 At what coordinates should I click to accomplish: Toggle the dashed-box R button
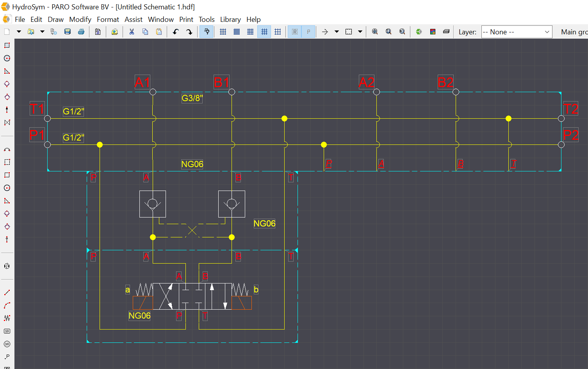click(295, 32)
